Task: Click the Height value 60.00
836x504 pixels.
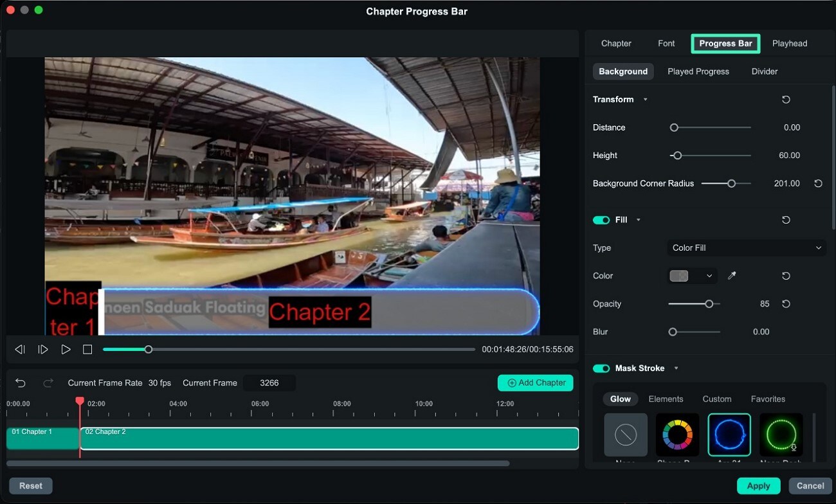Action: click(790, 156)
